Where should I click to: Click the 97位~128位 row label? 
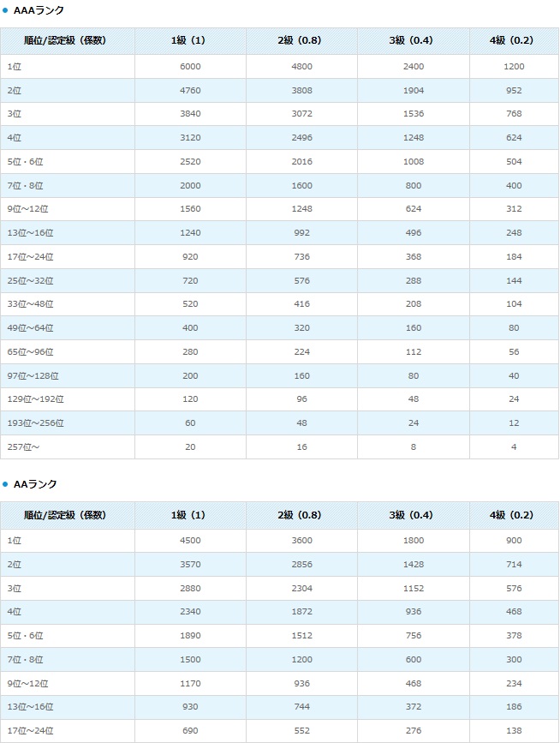tap(33, 376)
